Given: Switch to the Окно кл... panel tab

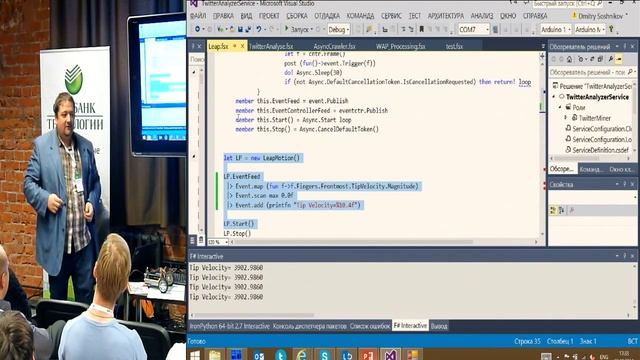Looking at the screenshot, I should (620, 169).
